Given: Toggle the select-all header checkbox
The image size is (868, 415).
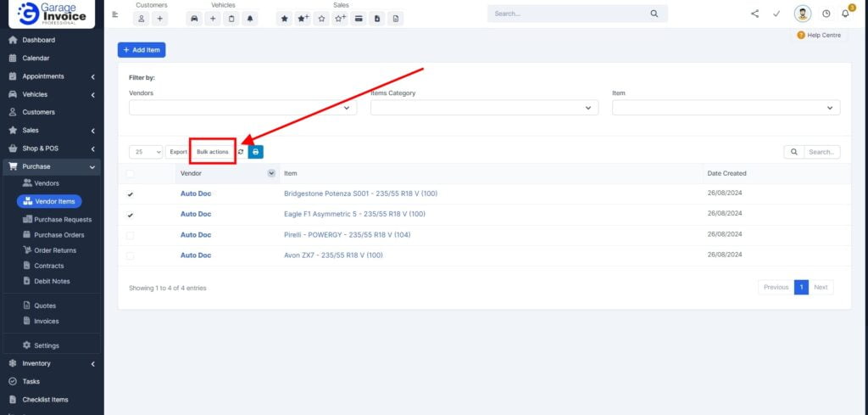Looking at the screenshot, I should [x=130, y=174].
